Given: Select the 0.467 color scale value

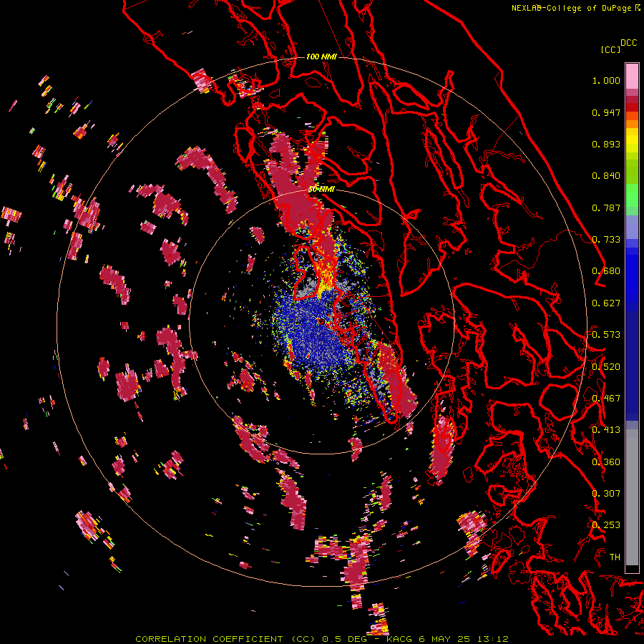Looking at the screenshot, I should [x=606, y=399].
